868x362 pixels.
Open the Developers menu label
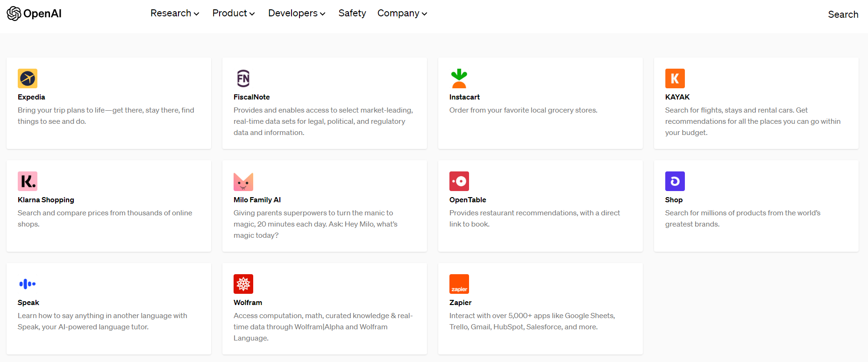click(293, 13)
